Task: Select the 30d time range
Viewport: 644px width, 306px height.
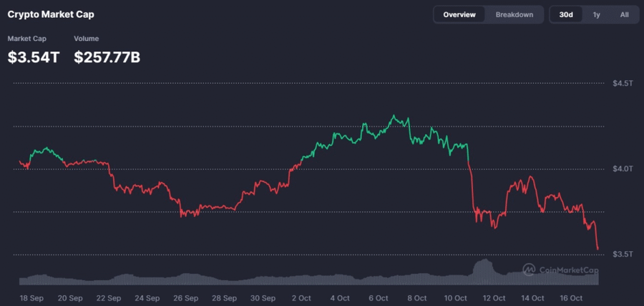Action: click(x=566, y=14)
